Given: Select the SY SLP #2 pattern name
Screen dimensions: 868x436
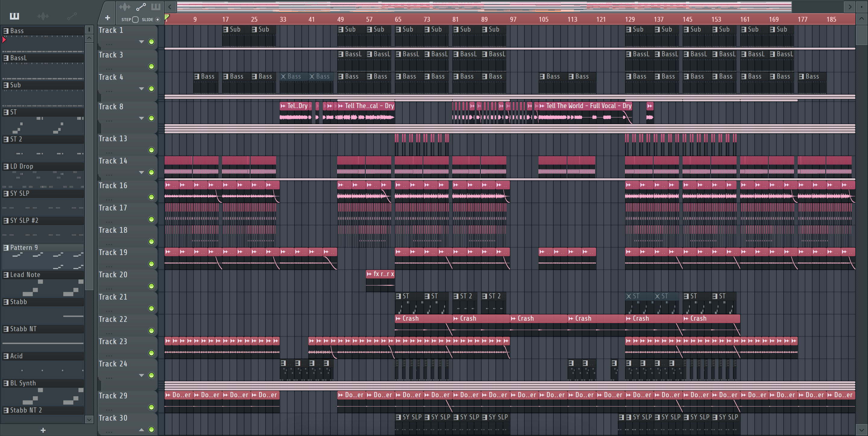Looking at the screenshot, I should coord(24,220).
